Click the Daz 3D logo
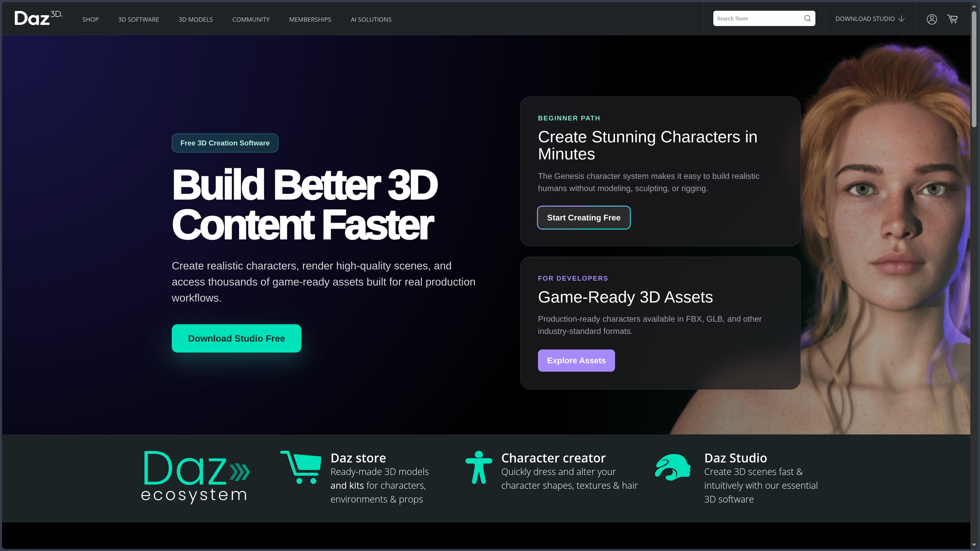Screen dimensions: 980x551 pos(39,18)
